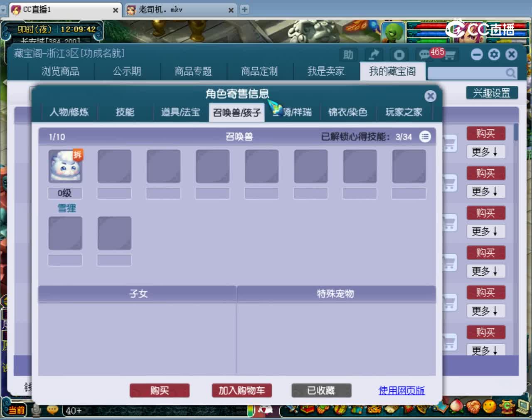Click the red 购买 button in dialog
This screenshot has height=420, width=532.
coord(160,390)
